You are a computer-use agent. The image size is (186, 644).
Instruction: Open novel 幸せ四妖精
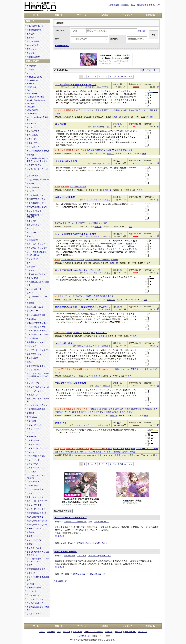pos(61,124)
